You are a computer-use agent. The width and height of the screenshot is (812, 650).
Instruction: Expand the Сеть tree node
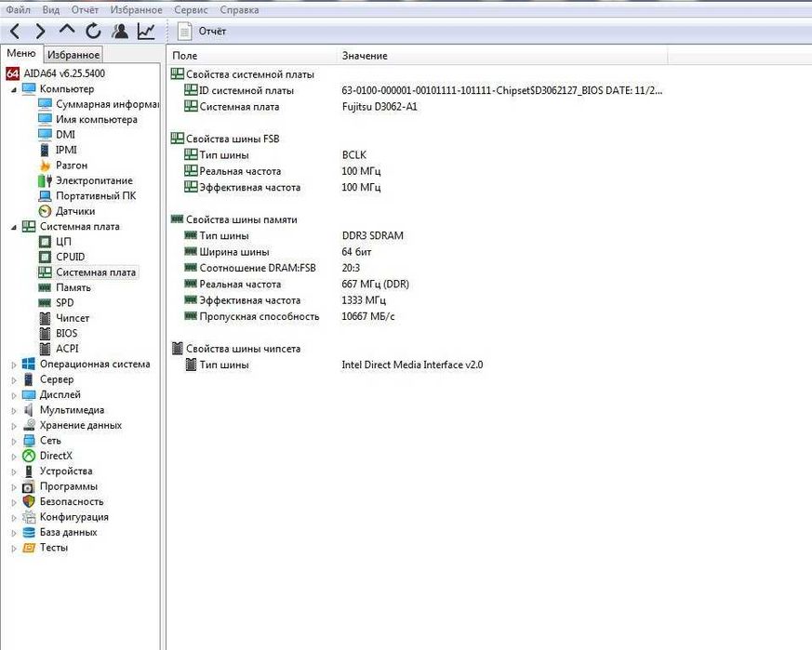pyautogui.click(x=14, y=442)
